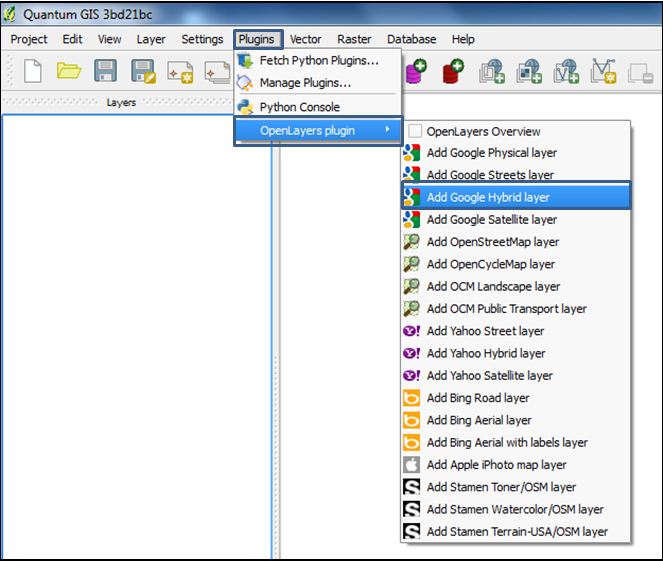663x561 pixels.
Task: Click Add WFS layer globe icon
Action: [566, 71]
